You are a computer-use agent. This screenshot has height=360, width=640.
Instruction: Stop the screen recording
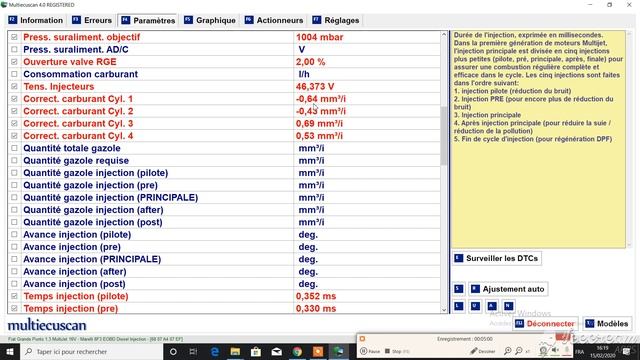tap(397, 351)
